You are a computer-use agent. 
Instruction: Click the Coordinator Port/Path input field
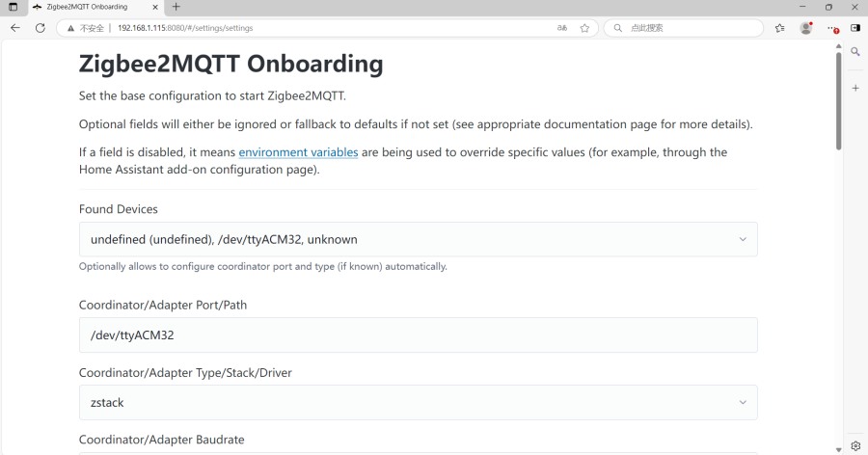(x=418, y=335)
